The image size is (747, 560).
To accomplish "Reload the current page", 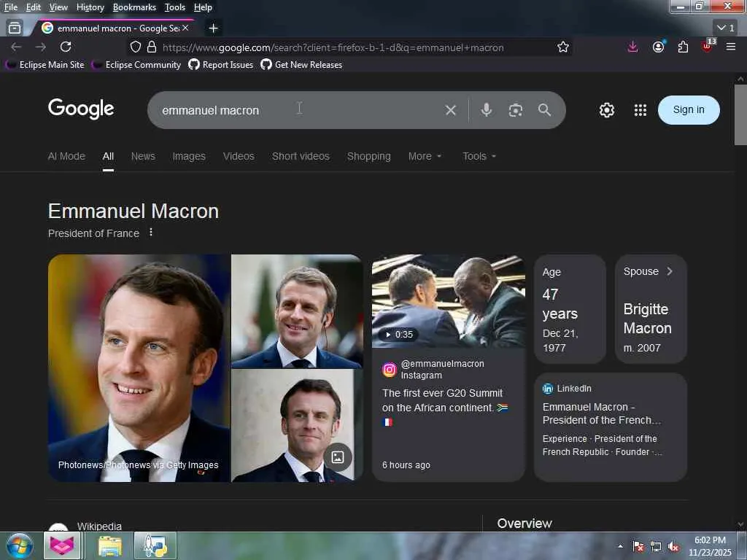I will tap(66, 47).
